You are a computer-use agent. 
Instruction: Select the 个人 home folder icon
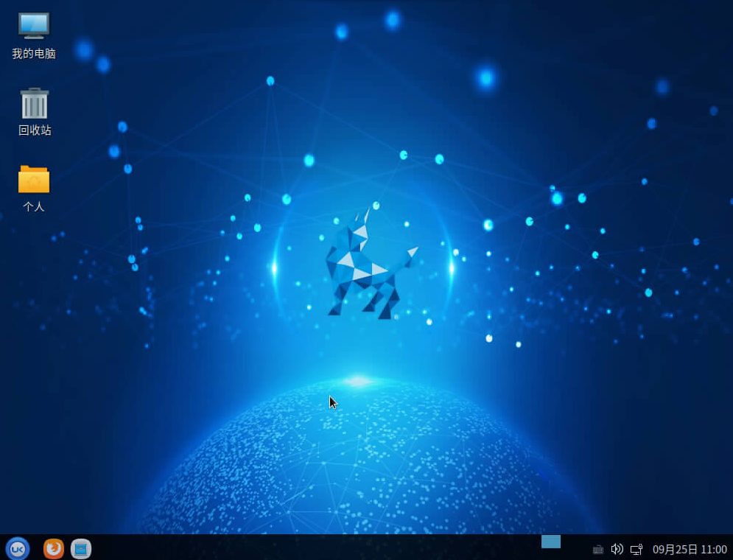click(34, 179)
